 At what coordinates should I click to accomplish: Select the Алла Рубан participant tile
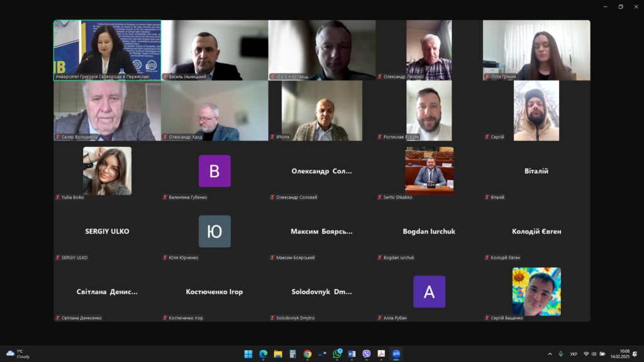429,292
